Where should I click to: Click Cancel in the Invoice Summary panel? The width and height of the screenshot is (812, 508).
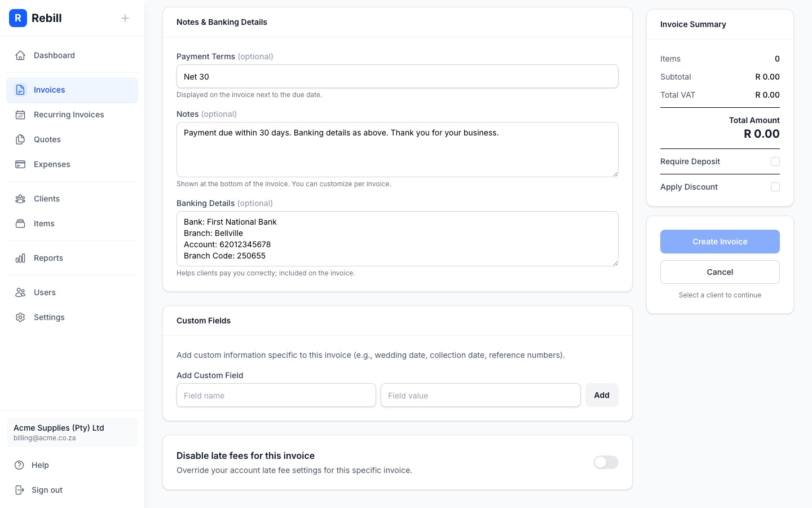pos(720,272)
